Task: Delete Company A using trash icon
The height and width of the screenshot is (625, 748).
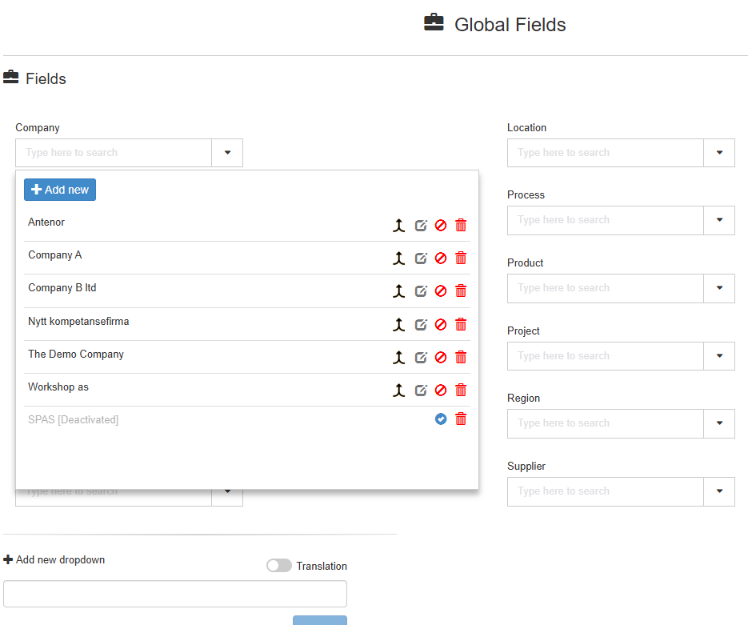Action: pos(461,258)
